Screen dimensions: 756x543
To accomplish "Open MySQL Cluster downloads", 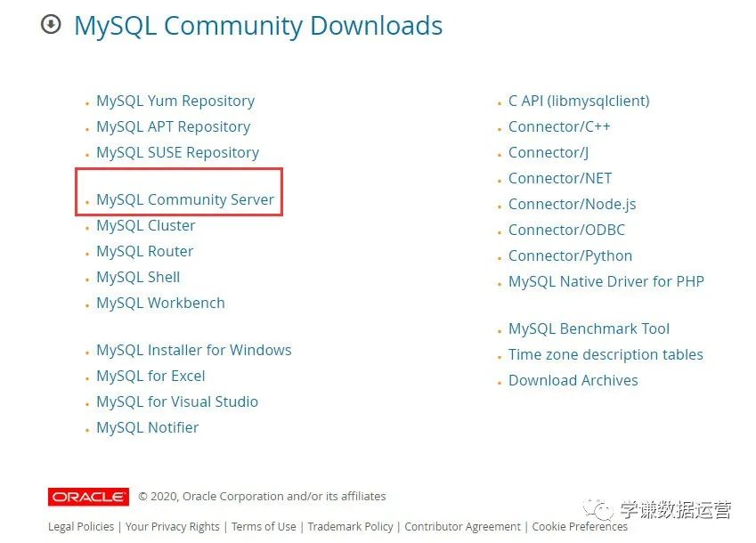I will (x=146, y=225).
